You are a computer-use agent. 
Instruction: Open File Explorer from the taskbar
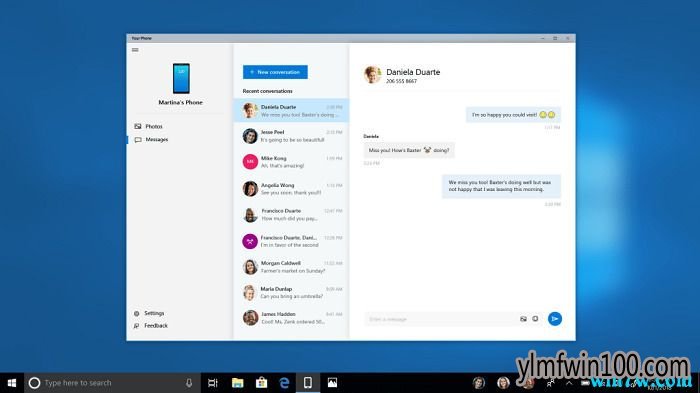[238, 383]
